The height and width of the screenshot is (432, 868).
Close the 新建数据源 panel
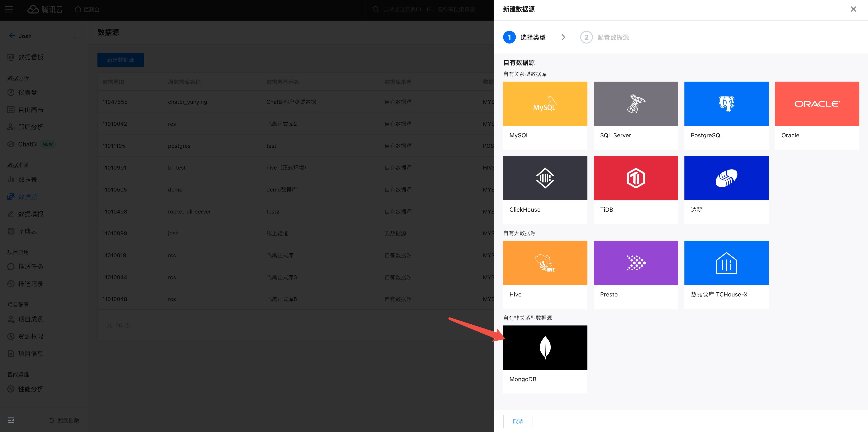(x=853, y=10)
